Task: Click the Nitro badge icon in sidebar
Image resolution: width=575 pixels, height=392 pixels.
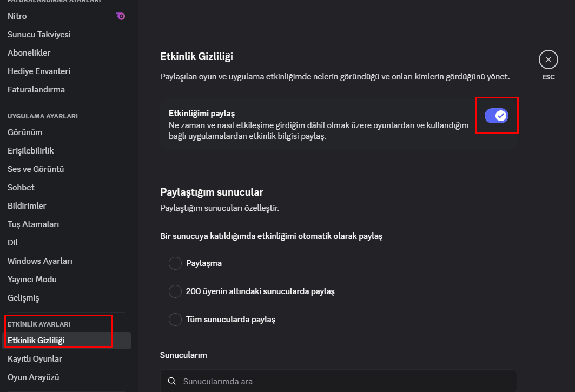Action: (121, 16)
